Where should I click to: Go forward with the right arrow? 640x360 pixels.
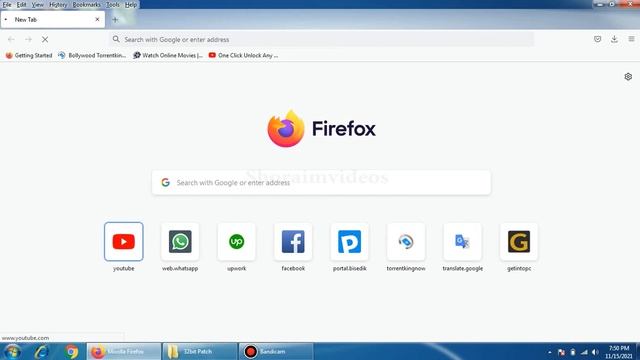click(x=28, y=40)
